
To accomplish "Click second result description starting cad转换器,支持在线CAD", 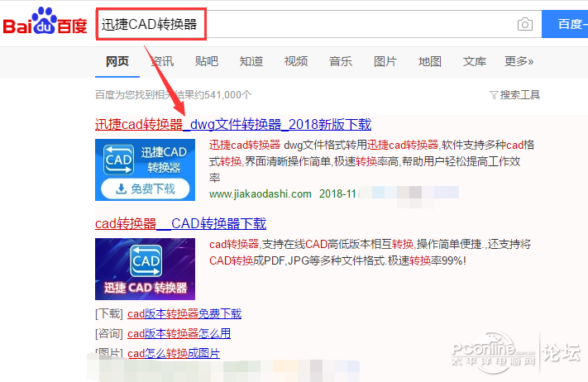I will click(370, 252).
